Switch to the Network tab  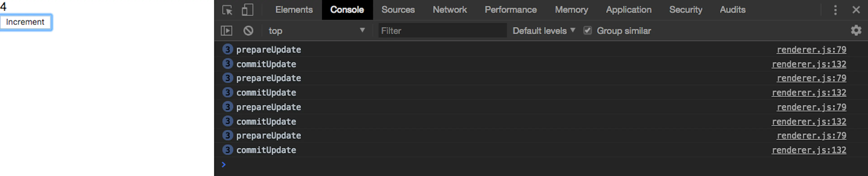(450, 10)
